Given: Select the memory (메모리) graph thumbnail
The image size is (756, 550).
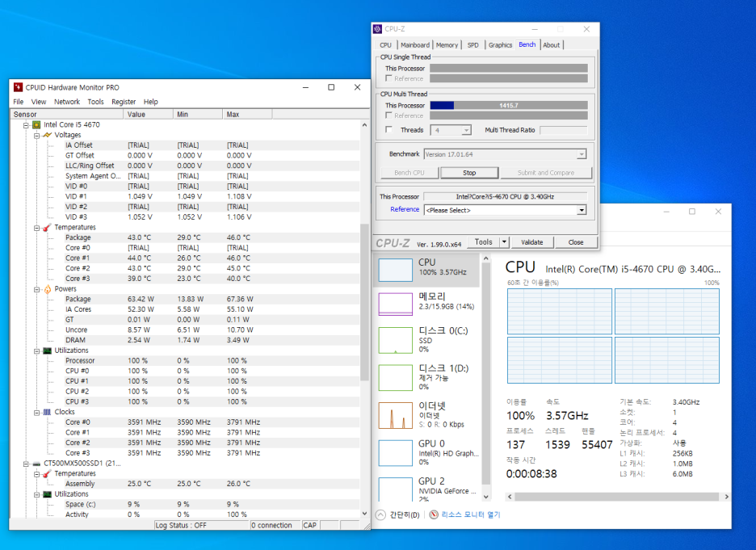Looking at the screenshot, I should pyautogui.click(x=395, y=304).
